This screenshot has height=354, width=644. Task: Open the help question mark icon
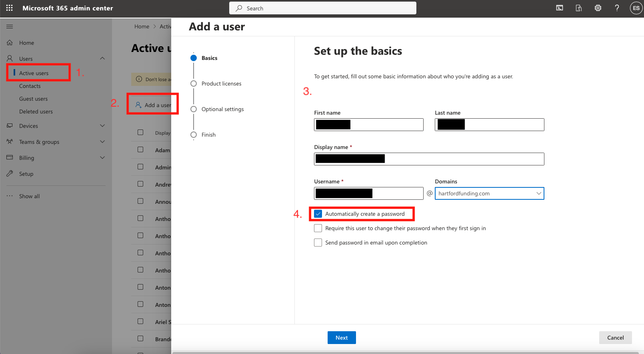pos(617,8)
